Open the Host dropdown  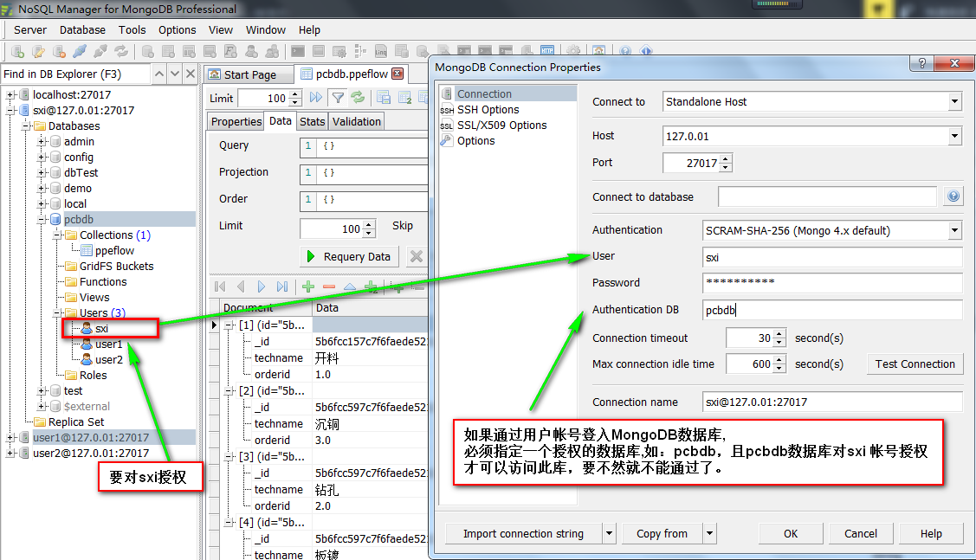pos(955,136)
